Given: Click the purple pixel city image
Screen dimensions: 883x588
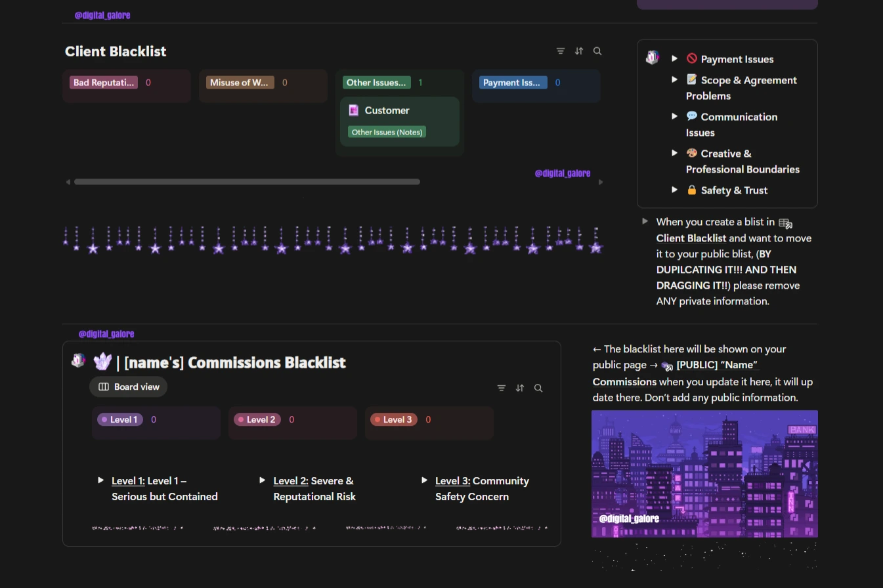Looking at the screenshot, I should (x=704, y=473).
